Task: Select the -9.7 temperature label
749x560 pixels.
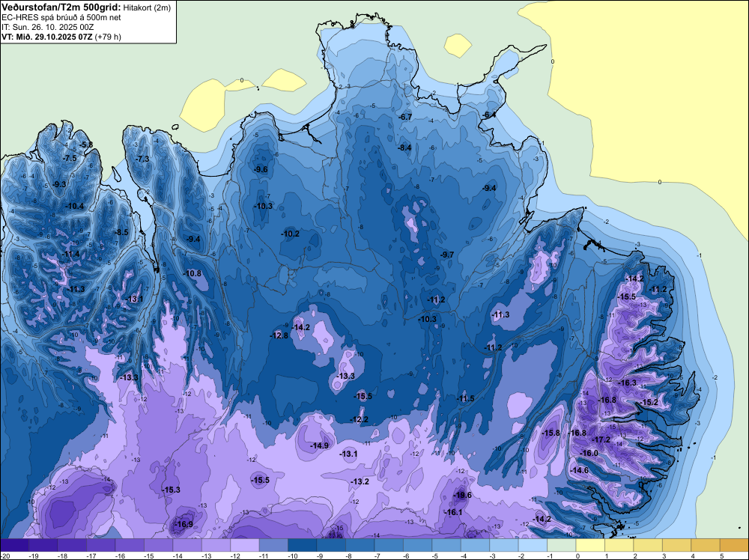Action: pos(447,255)
